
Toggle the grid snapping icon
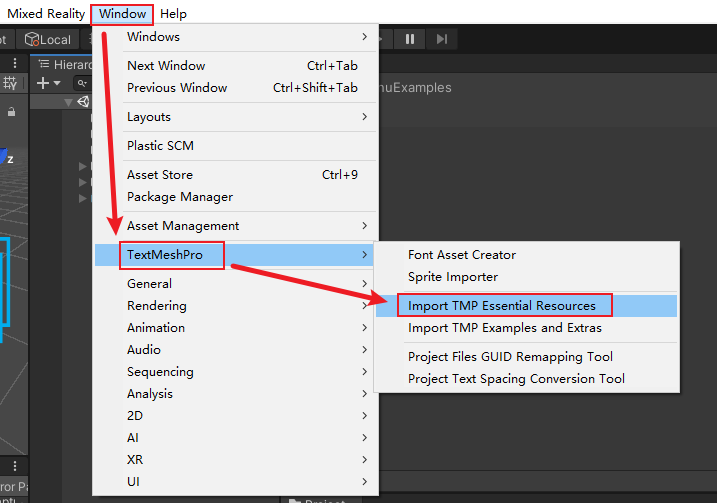[x=10, y=83]
